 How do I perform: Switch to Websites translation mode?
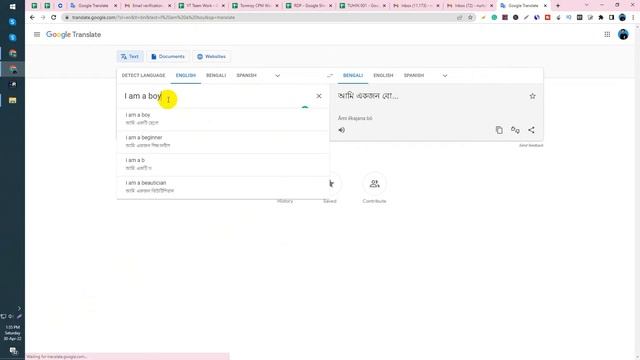click(x=211, y=57)
